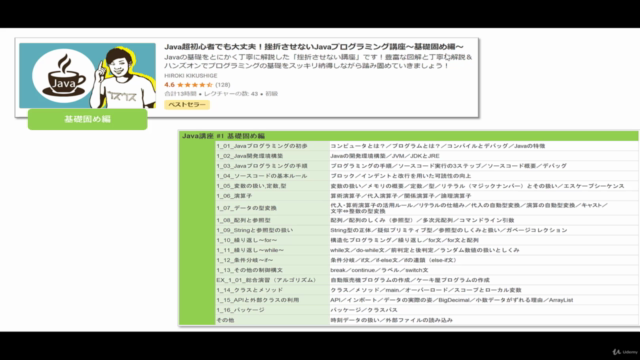Click cell 変数の扱い／メモリの概要／定数
This screenshot has height=360, width=640.
click(x=484, y=186)
